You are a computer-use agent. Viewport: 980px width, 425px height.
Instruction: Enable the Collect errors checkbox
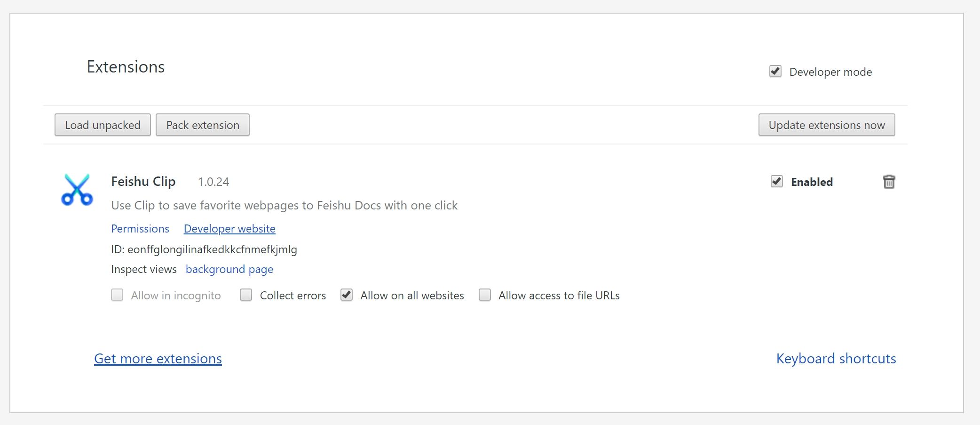246,295
